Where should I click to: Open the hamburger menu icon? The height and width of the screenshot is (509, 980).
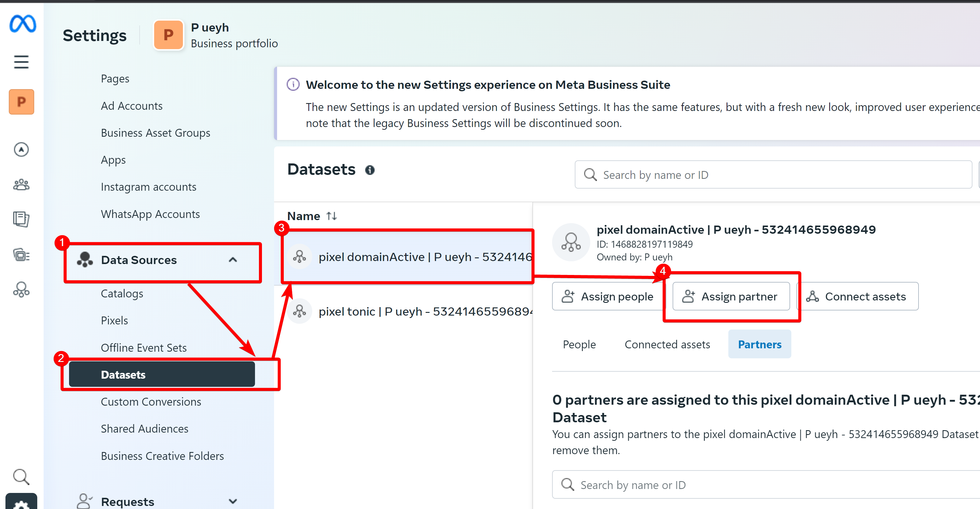click(x=21, y=62)
